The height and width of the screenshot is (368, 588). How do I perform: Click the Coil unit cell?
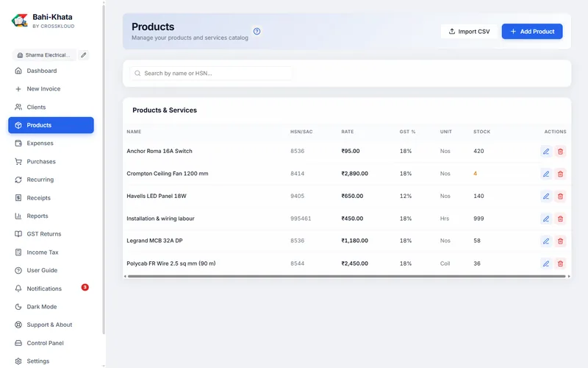point(445,263)
